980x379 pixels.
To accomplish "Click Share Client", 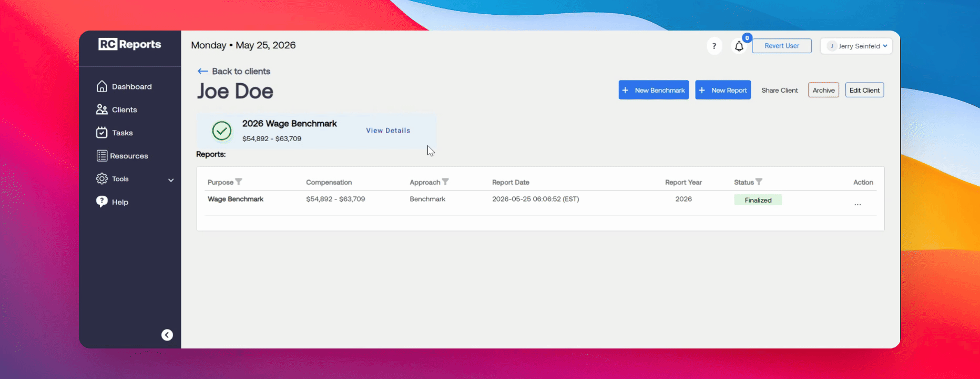I will tap(780, 90).
